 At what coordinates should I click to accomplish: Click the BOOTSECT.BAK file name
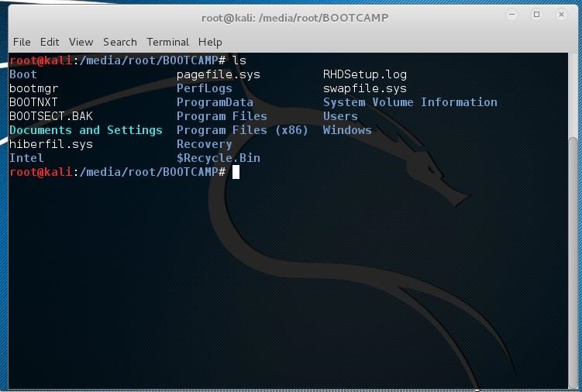[51, 116]
